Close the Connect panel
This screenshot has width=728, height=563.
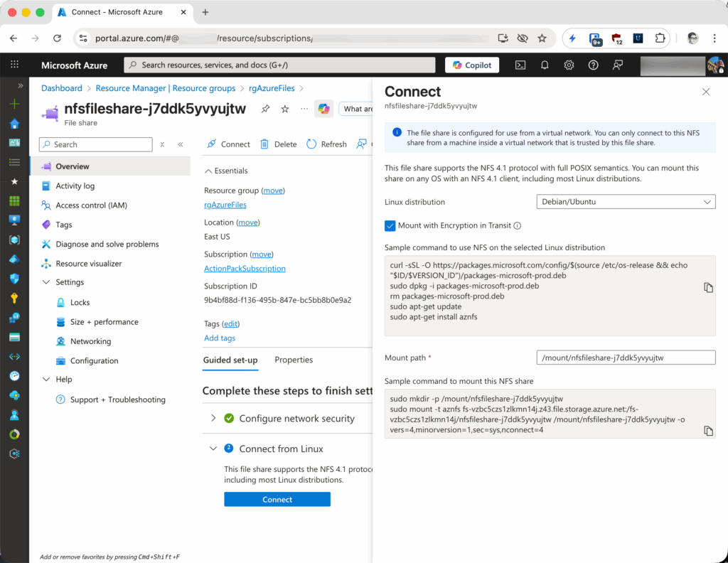pos(706,92)
